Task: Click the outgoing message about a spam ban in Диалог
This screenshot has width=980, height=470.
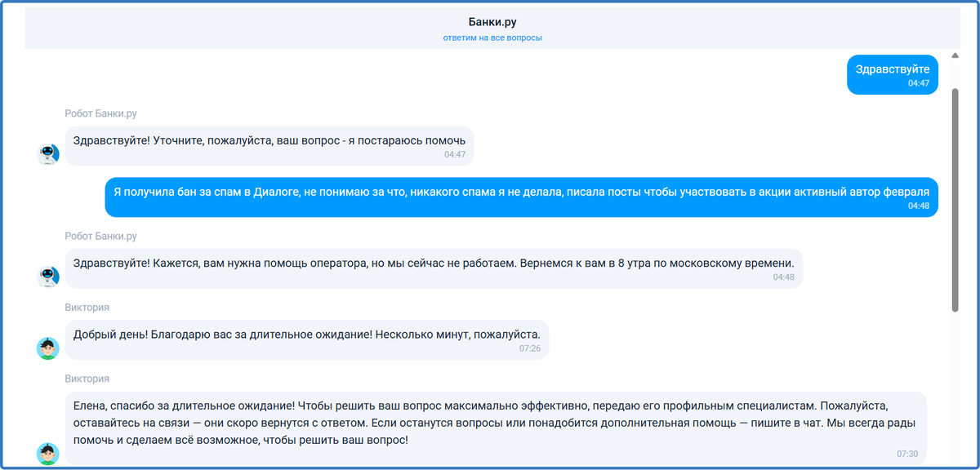Action: coord(521,197)
